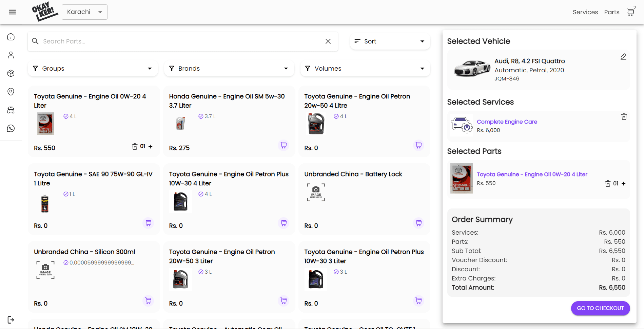The image size is (644, 329).
Task: Add Unbranded China Battery Lock to cart
Action: click(x=419, y=223)
